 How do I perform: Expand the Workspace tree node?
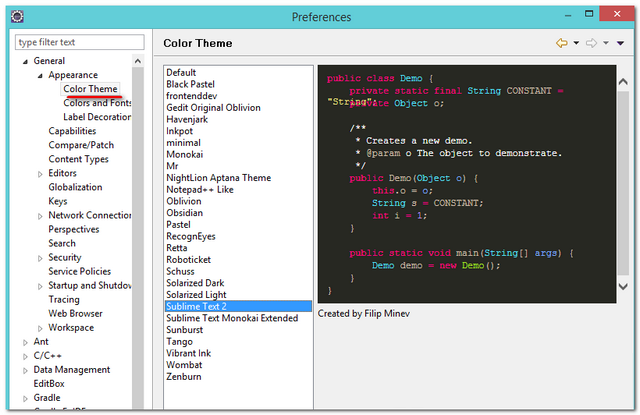[40, 328]
